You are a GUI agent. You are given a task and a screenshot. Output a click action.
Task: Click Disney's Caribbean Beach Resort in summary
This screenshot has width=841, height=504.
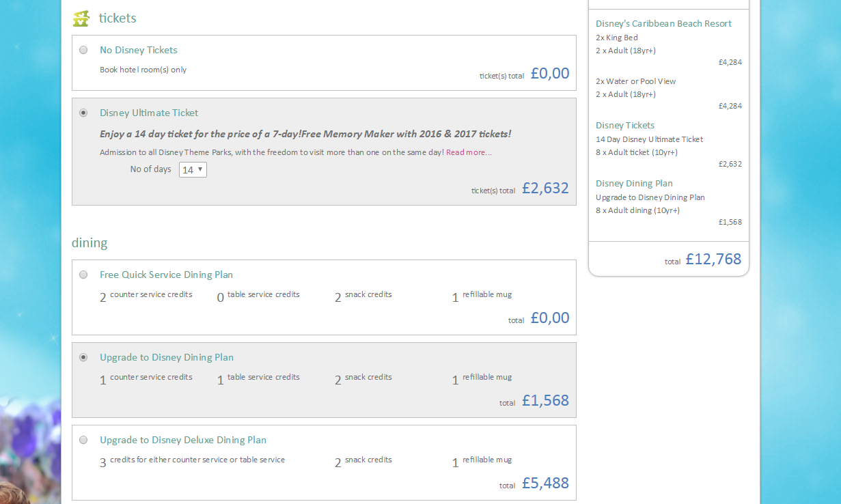pos(663,23)
